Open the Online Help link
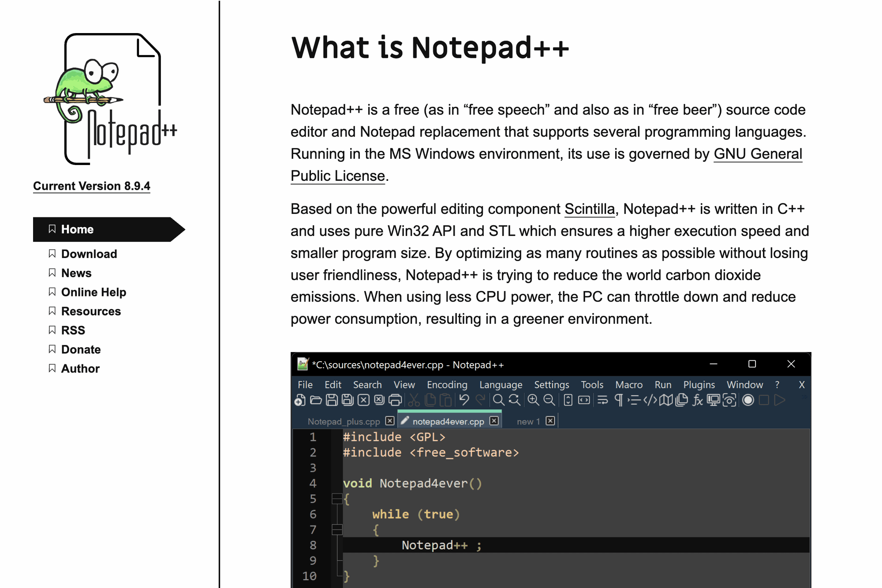Screen dimensions: 882x588 (x=93, y=292)
